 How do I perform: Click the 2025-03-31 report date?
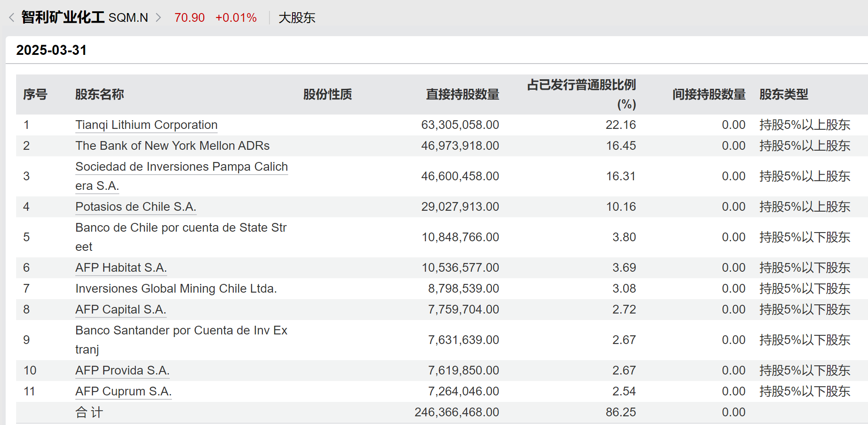click(x=51, y=50)
